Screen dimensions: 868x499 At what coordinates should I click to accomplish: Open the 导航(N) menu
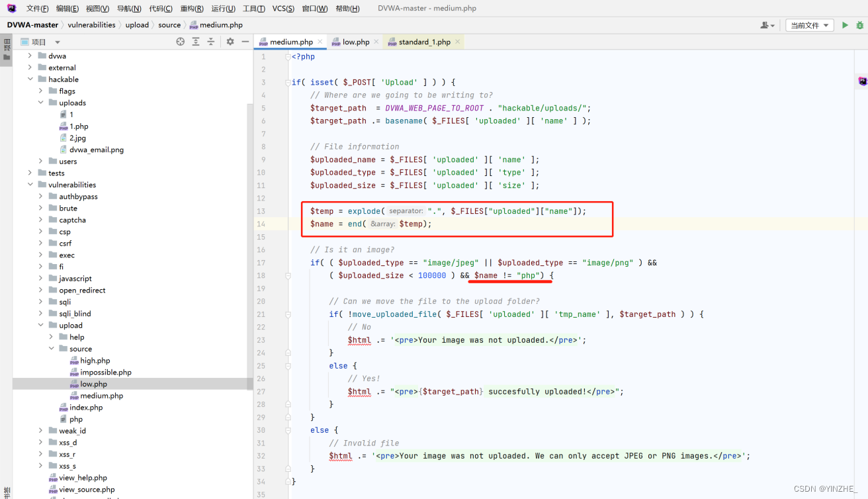[129, 9]
